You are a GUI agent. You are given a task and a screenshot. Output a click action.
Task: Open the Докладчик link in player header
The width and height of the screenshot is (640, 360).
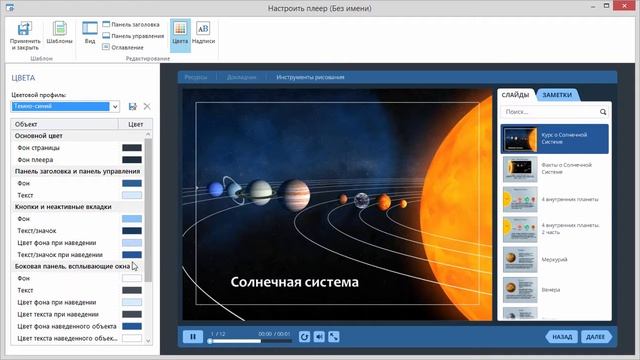point(242,77)
